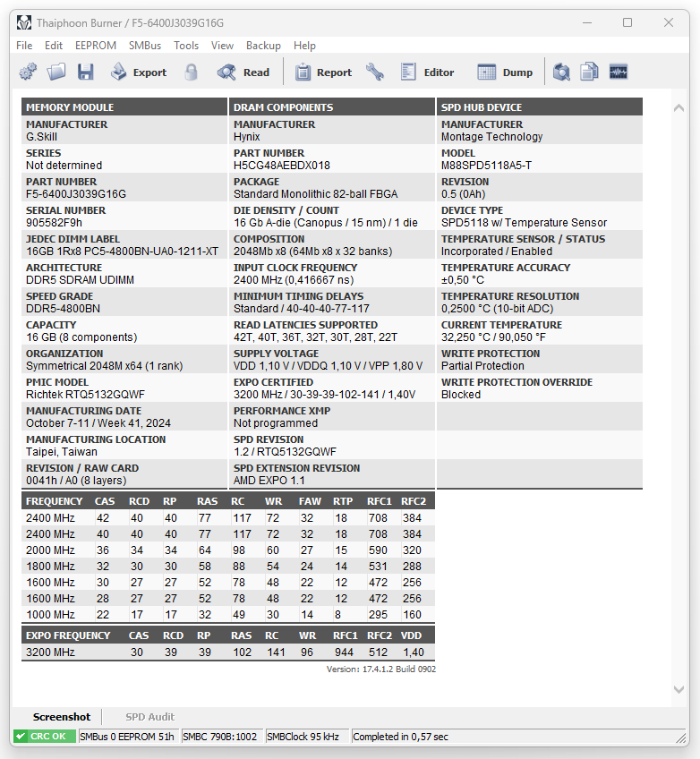The height and width of the screenshot is (759, 700).
Task: Select JEDEC label 16GB 1Rx8 PC5-4800BN-UA0-1211-XT
Action: pos(122,252)
